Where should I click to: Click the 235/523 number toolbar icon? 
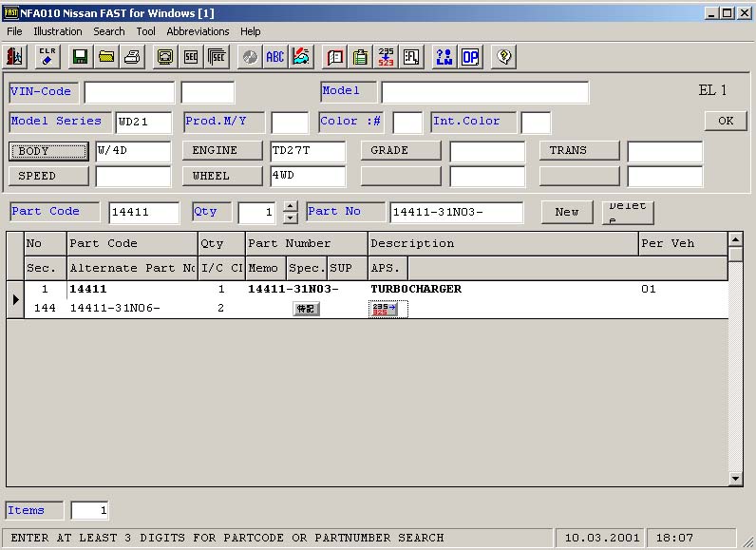click(x=386, y=57)
